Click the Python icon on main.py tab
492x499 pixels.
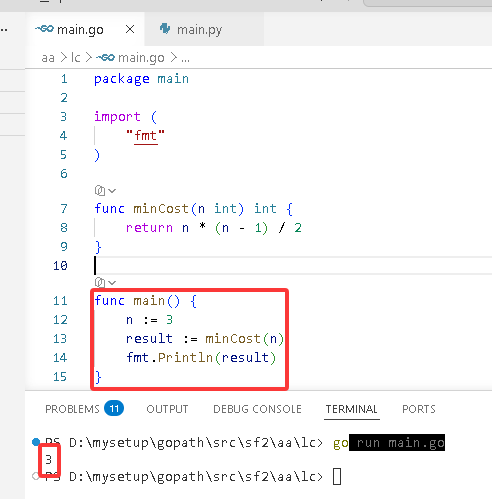[165, 29]
